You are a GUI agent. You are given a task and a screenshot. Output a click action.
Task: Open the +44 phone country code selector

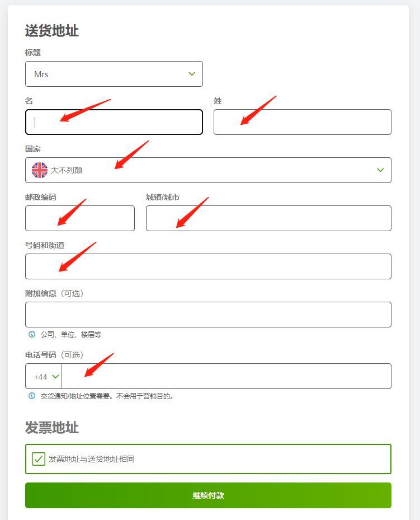tap(44, 376)
